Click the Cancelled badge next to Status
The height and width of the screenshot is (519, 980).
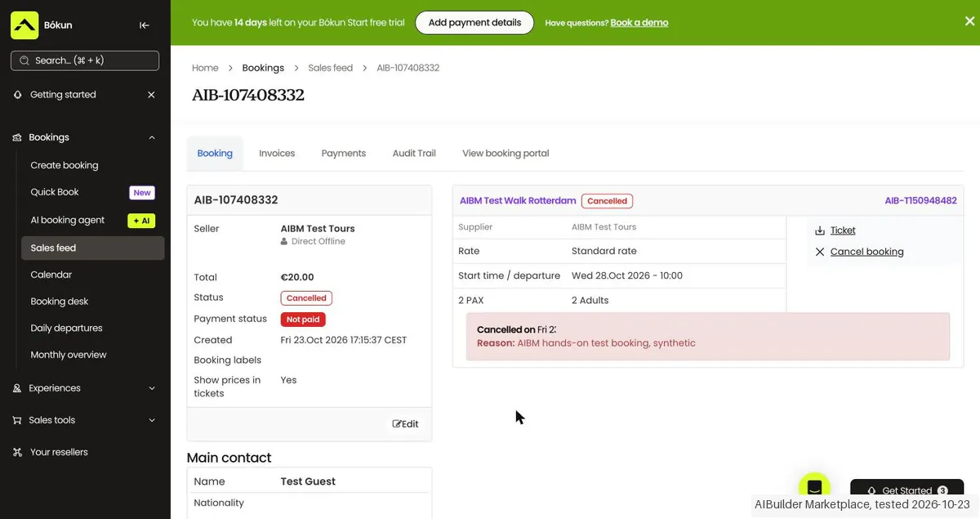point(306,298)
